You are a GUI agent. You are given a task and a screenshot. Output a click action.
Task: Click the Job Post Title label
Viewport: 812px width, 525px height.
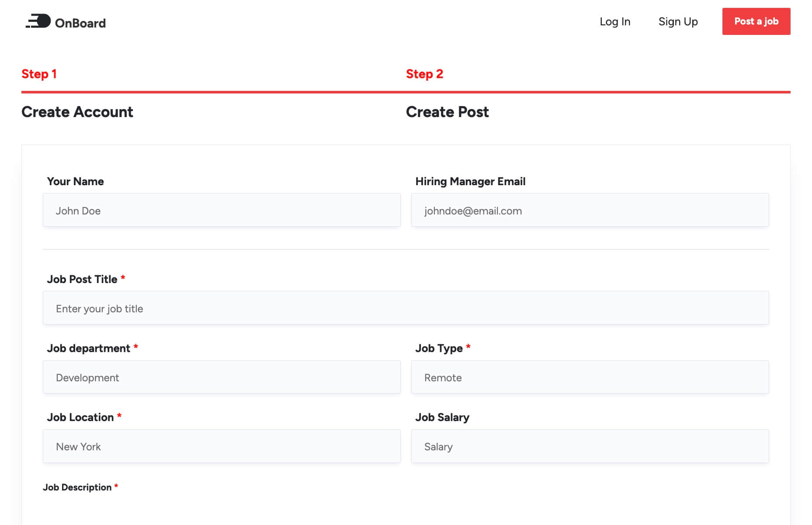(x=82, y=279)
